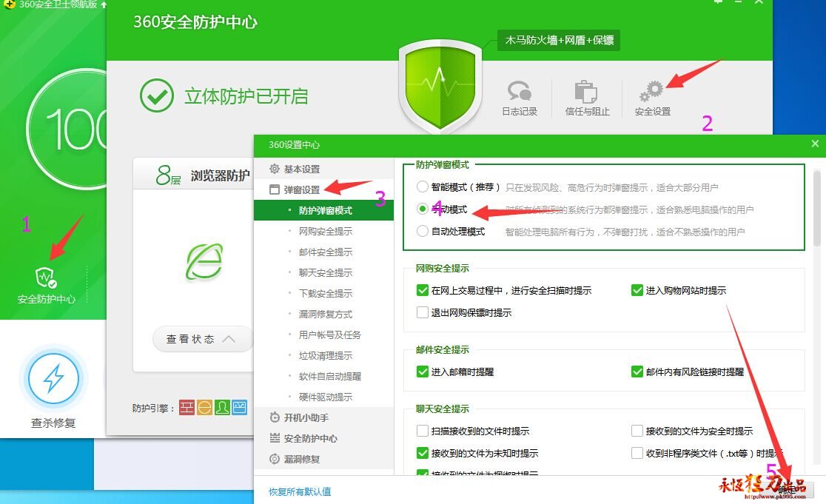Click the 防护引擎： label
Image resolution: width=826 pixels, height=504 pixels.
click(x=153, y=408)
